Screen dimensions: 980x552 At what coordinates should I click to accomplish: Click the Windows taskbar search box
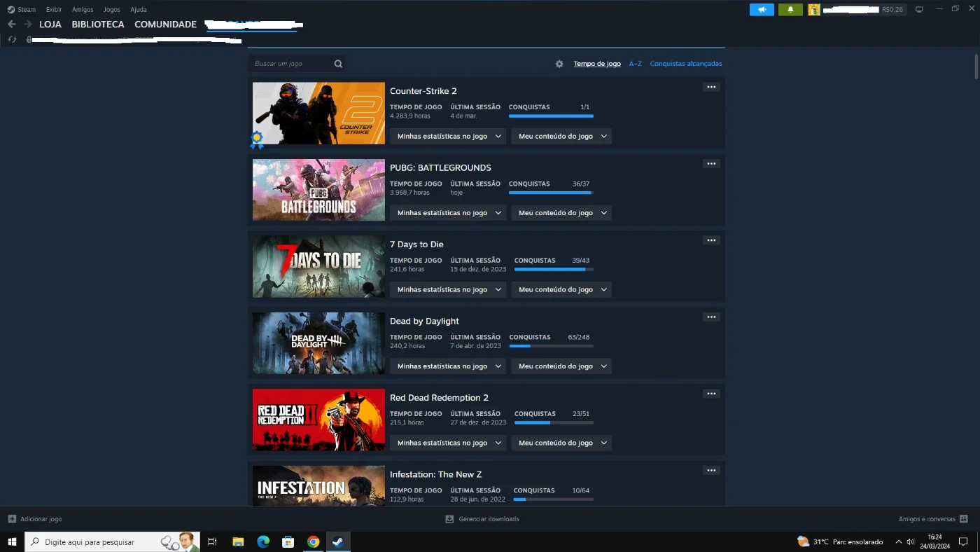113,541
